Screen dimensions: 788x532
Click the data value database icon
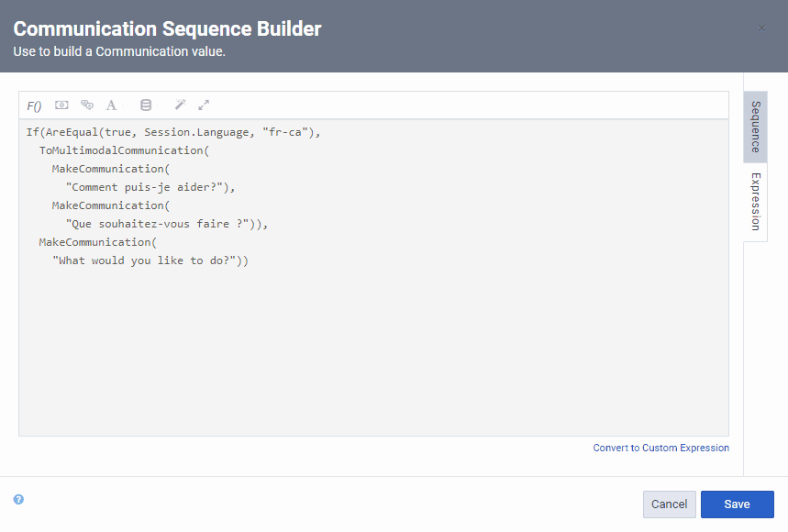(x=146, y=105)
